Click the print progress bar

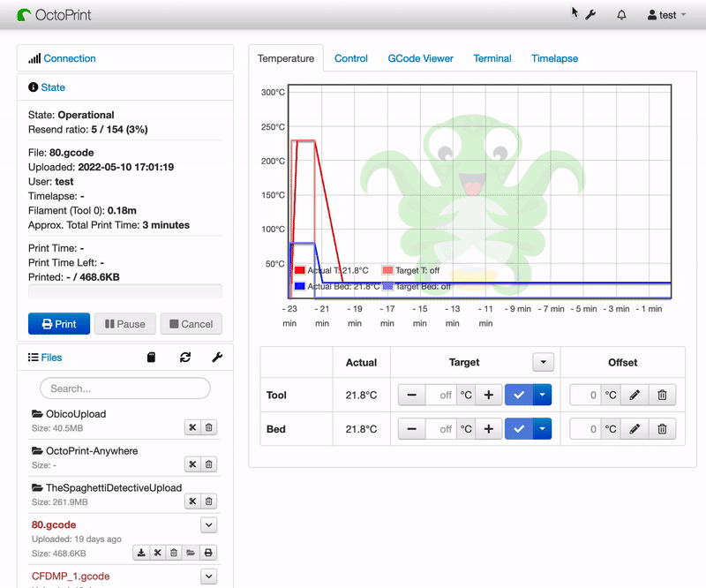click(x=125, y=290)
